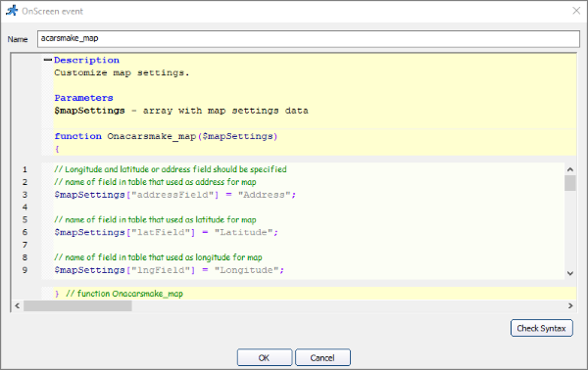Viewport: 588px width, 370px height.
Task: Click the OnScreen event running-man icon
Action: pos(12,11)
